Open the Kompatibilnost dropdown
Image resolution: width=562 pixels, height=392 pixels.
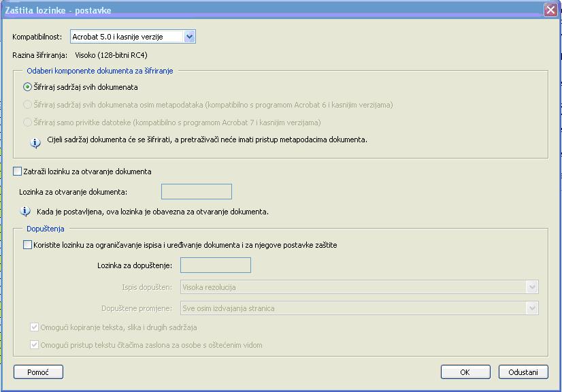tap(133, 37)
